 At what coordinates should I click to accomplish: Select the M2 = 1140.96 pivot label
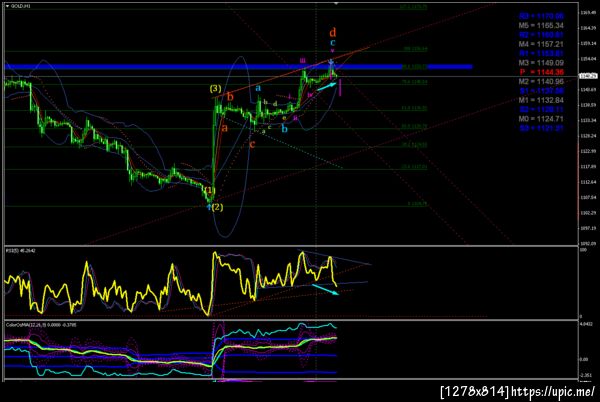[x=541, y=81]
